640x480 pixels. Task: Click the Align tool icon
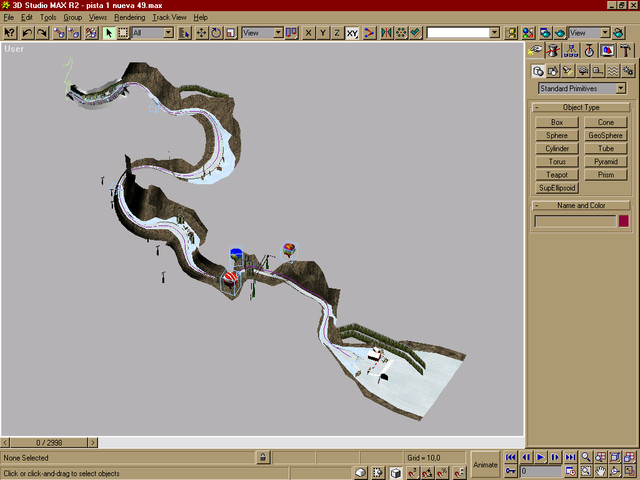pos(416,33)
